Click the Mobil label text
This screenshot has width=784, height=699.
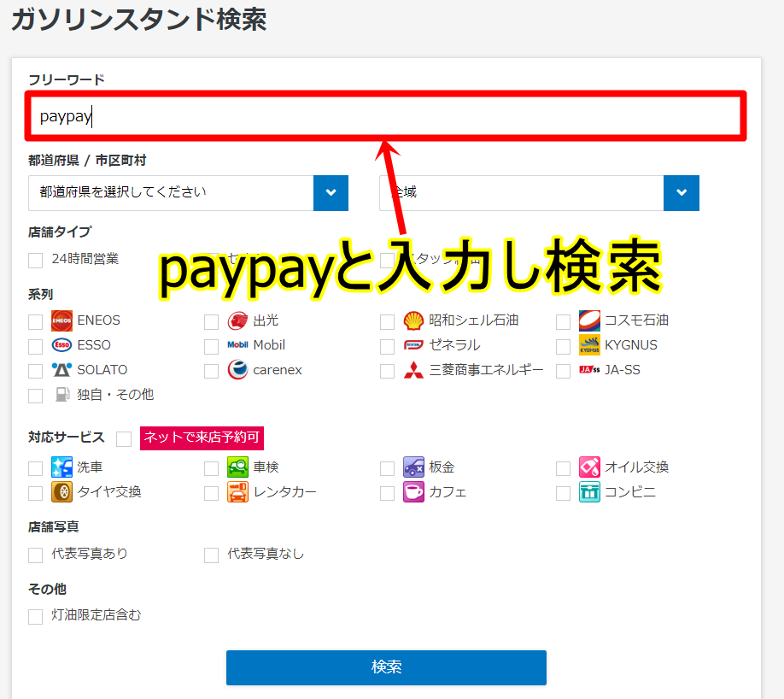pyautogui.click(x=269, y=344)
